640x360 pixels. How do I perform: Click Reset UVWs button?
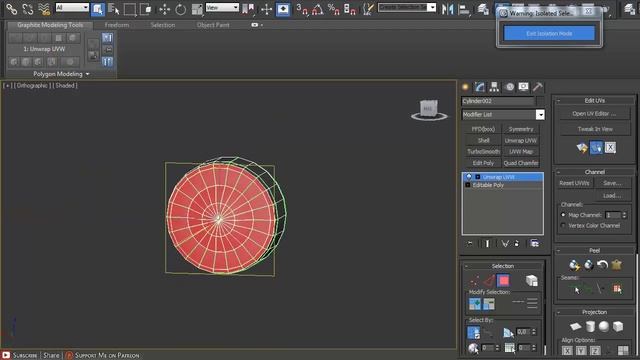click(x=574, y=183)
